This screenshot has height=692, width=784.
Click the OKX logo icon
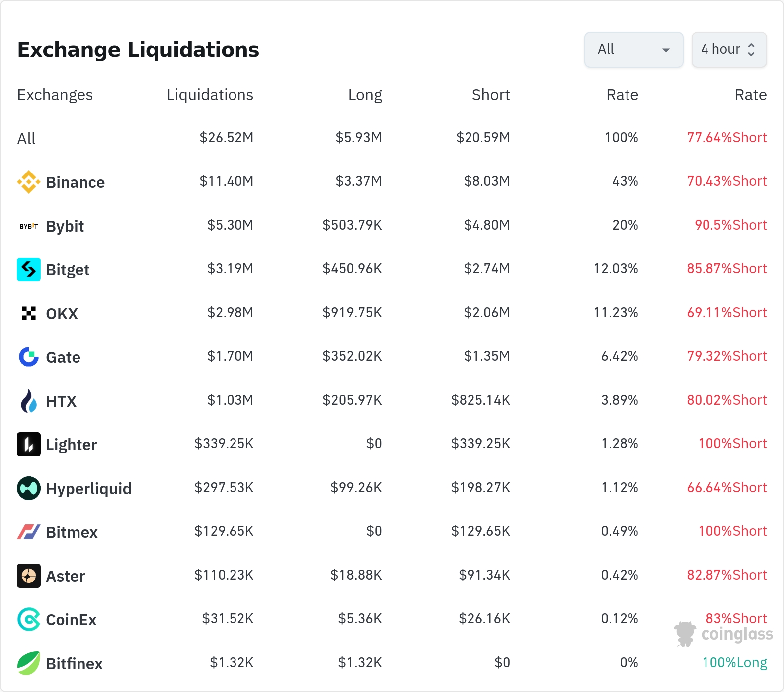29,313
